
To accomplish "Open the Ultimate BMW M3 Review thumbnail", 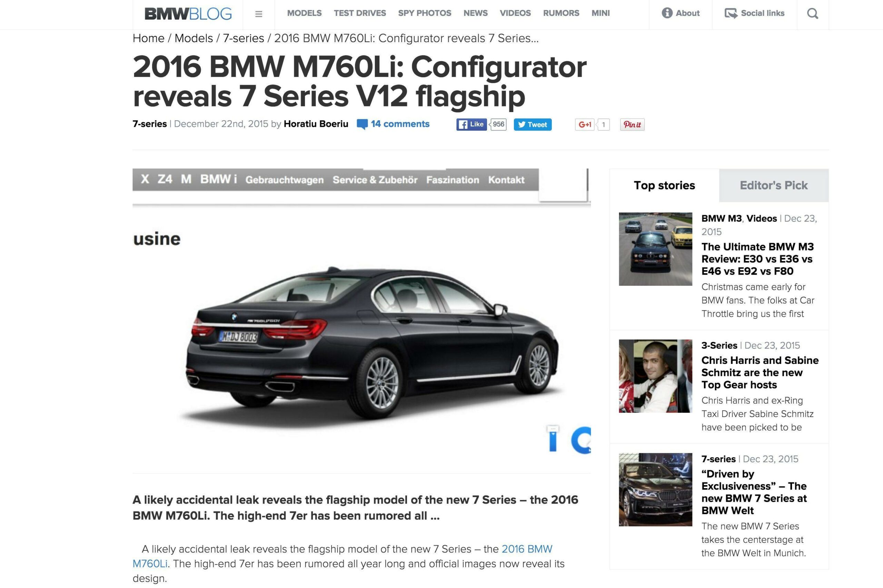I will (x=655, y=249).
